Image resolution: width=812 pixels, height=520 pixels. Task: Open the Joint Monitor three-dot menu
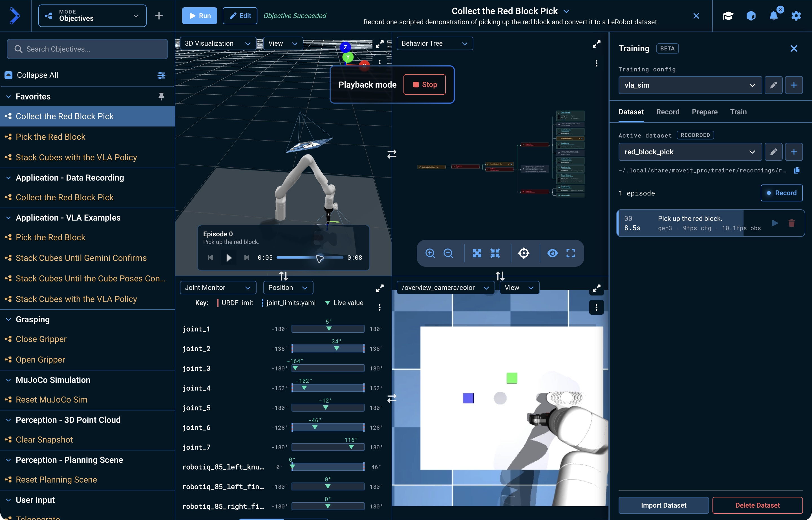pos(380,307)
